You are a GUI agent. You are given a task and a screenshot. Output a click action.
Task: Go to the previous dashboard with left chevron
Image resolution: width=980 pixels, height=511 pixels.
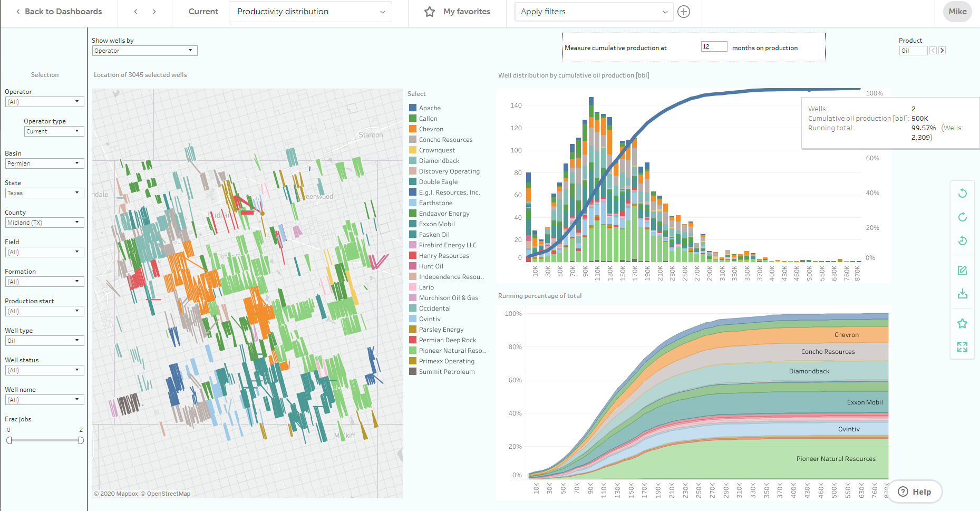[x=135, y=12]
